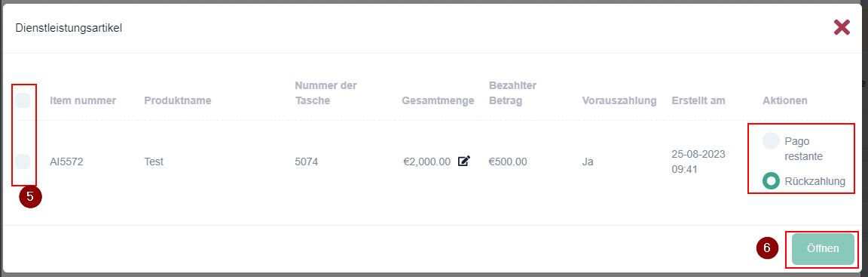868x277 pixels.
Task: Click the Item nummer column header
Action: [x=83, y=101]
